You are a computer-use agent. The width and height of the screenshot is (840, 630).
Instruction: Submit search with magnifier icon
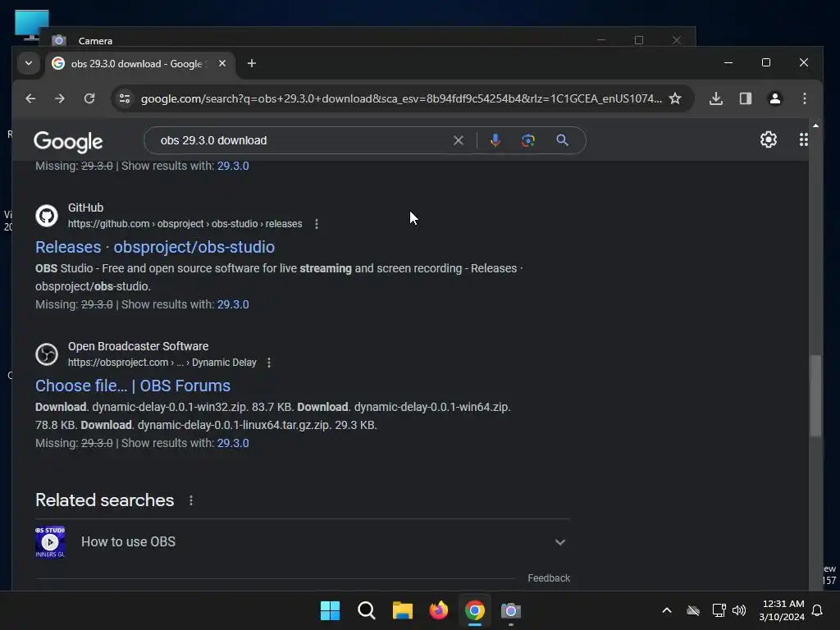562,140
